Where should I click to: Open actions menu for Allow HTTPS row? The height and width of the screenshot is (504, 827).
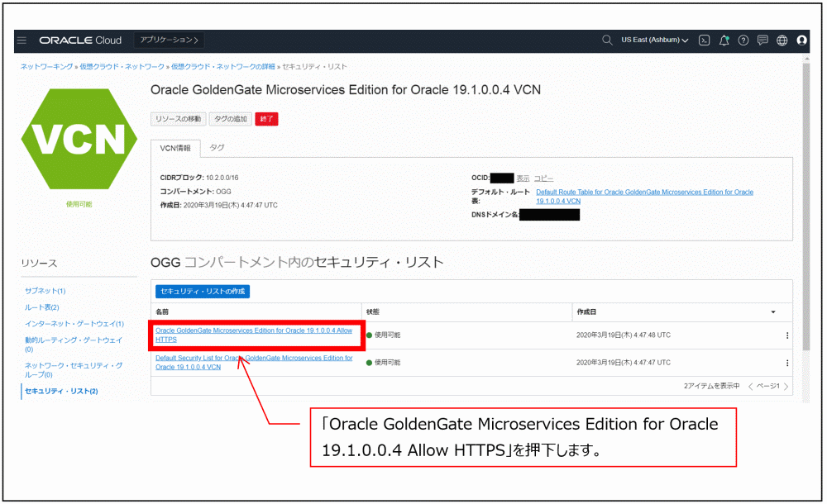(787, 335)
